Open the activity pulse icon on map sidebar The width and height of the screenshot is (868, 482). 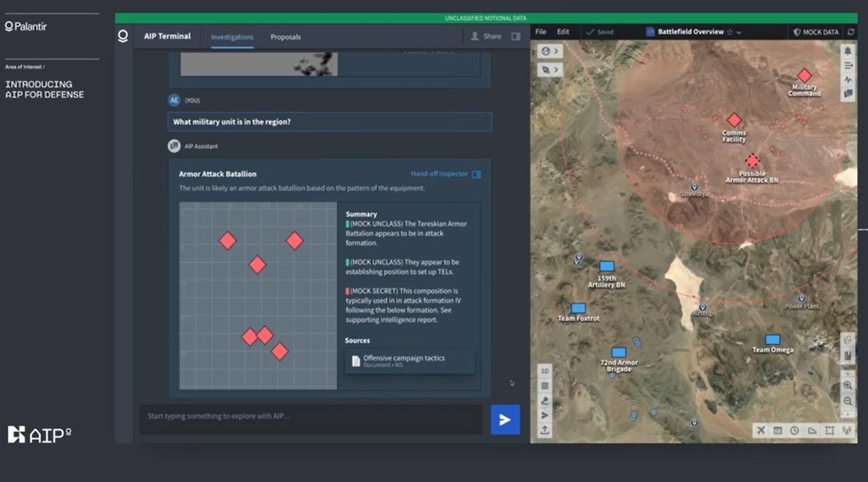coord(848,79)
